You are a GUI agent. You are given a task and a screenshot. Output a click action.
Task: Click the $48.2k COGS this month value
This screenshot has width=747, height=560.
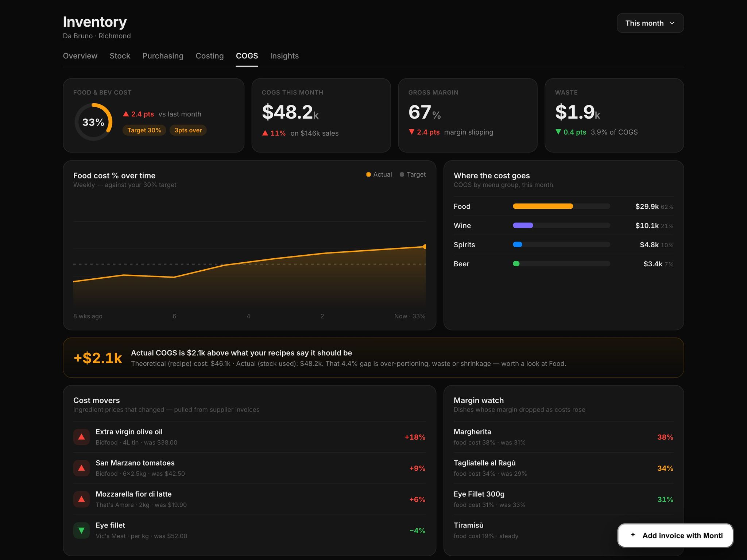tap(290, 112)
